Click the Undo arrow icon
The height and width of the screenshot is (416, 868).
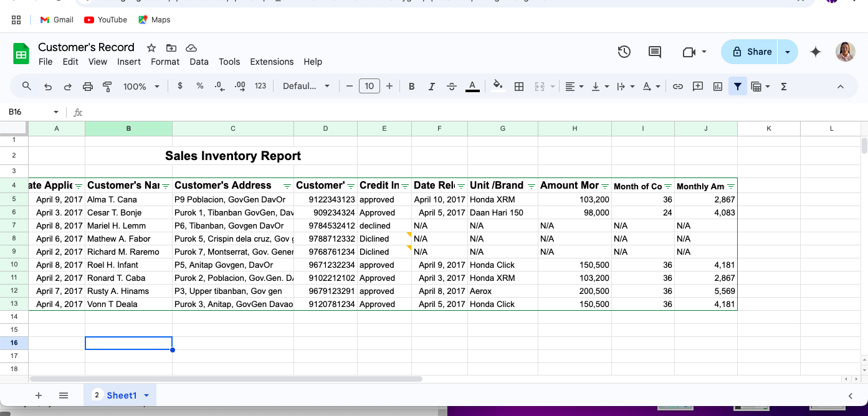(48, 87)
